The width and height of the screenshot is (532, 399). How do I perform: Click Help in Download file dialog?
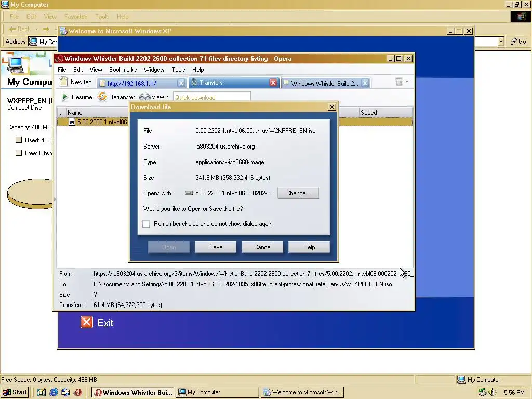tap(309, 247)
